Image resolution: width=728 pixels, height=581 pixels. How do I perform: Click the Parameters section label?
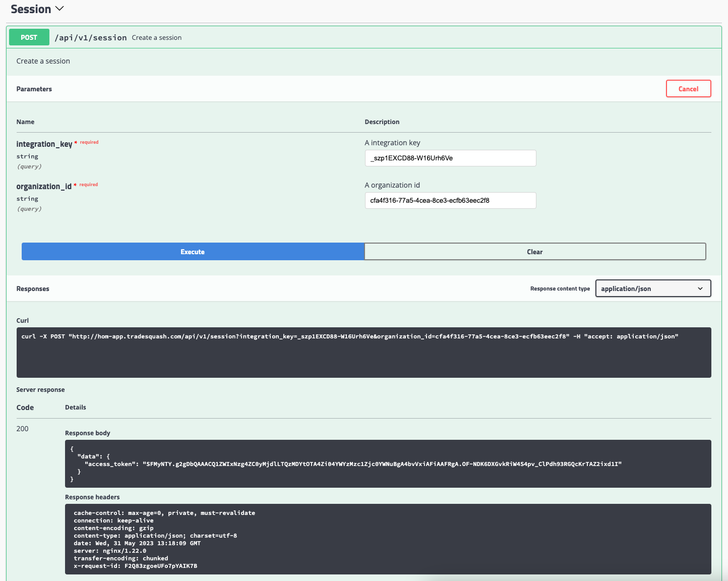point(34,89)
